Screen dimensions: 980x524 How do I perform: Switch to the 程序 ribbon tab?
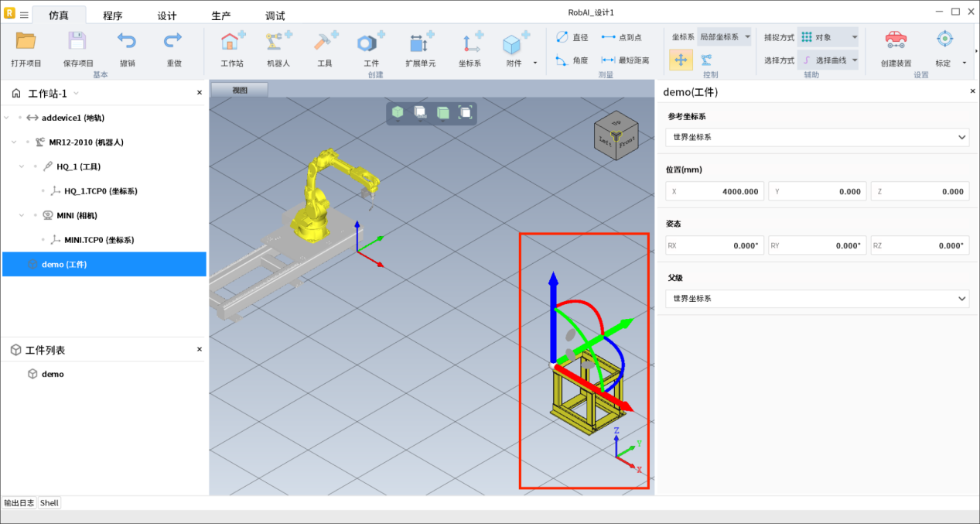pyautogui.click(x=113, y=15)
